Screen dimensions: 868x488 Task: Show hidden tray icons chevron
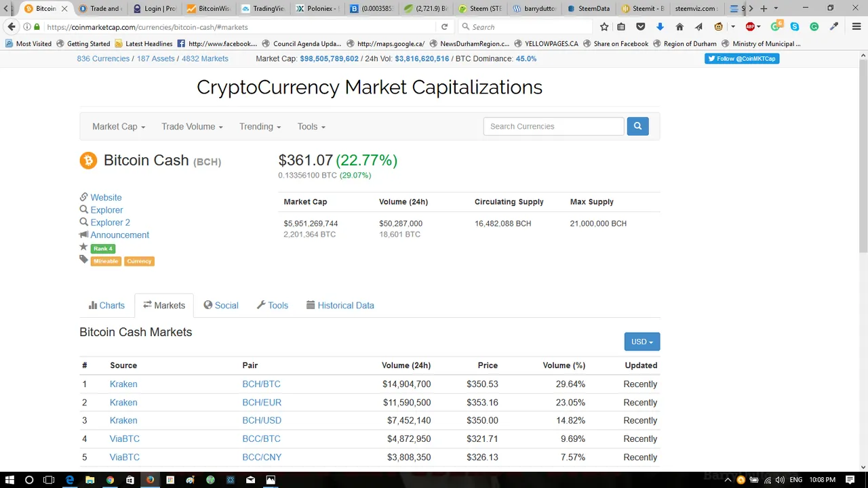click(728, 480)
